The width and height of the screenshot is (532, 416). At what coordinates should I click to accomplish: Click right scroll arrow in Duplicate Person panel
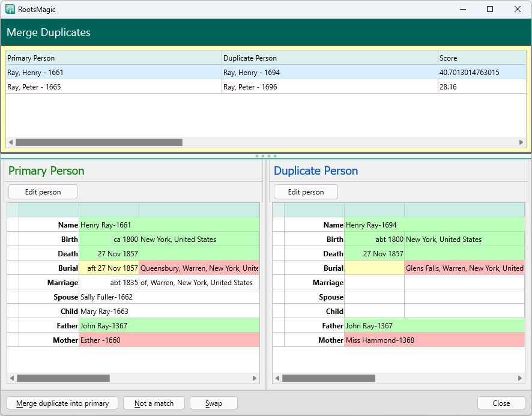(520, 378)
